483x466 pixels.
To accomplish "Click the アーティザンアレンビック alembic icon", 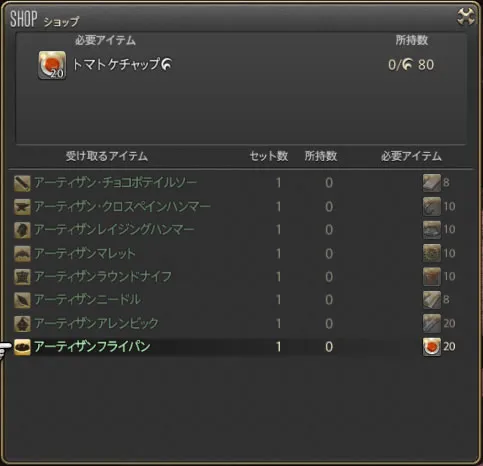I will point(22,324).
